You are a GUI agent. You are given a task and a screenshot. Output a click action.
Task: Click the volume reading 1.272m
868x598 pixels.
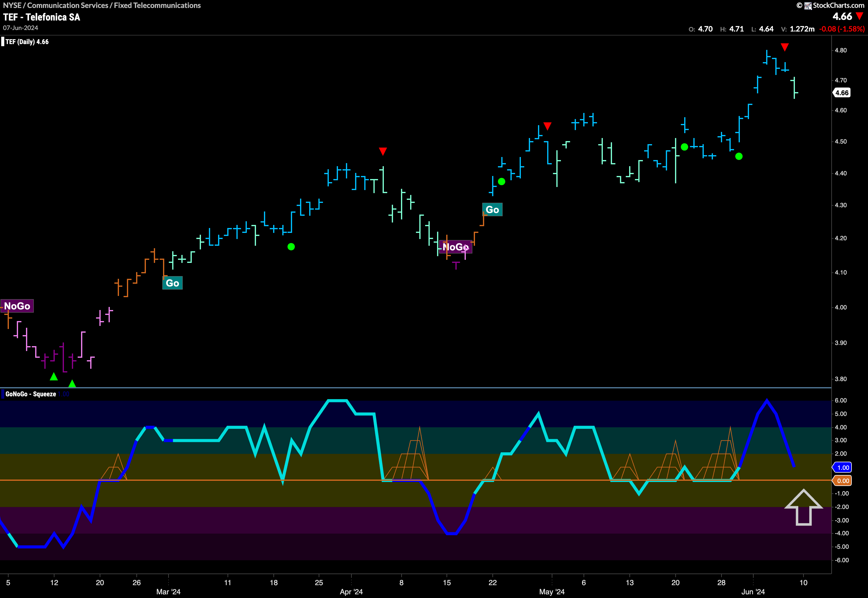click(x=802, y=29)
